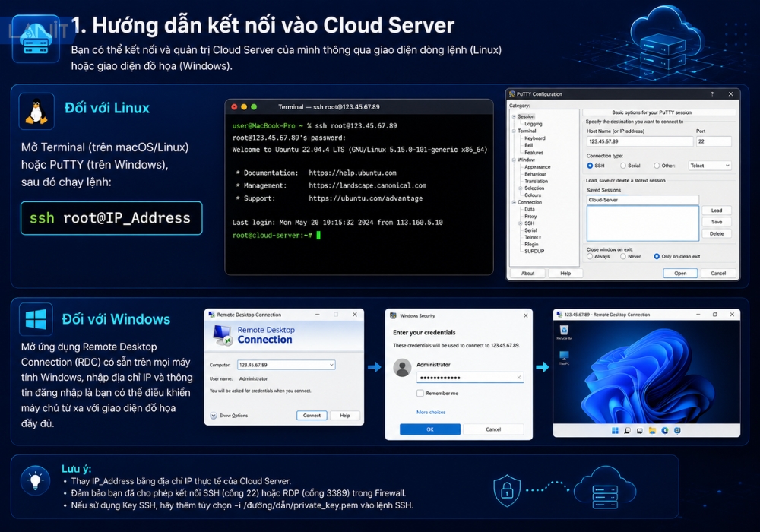Restore the 123.45.67.89 Remote Desktop window
760x532 pixels.
[x=715, y=315]
